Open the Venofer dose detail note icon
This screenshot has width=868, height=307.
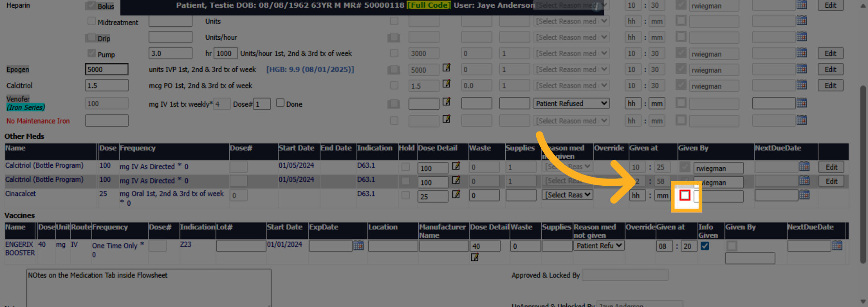(x=447, y=102)
